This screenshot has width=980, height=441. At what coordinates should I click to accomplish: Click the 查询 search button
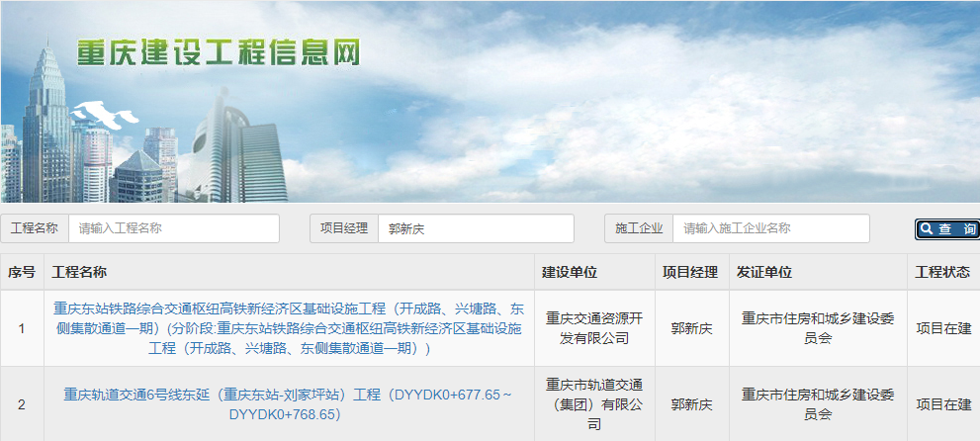click(946, 229)
